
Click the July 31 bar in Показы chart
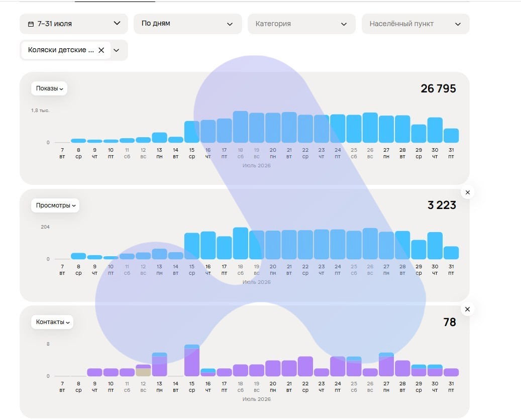(x=451, y=136)
